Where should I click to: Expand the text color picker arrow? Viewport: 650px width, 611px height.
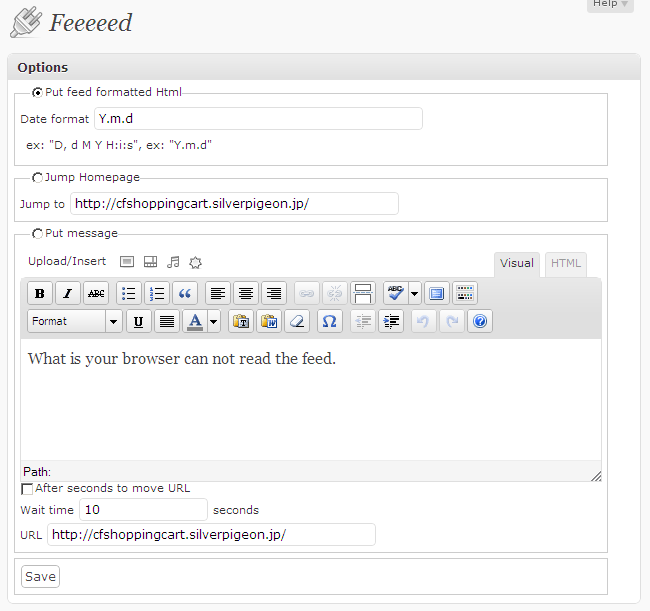click(213, 321)
